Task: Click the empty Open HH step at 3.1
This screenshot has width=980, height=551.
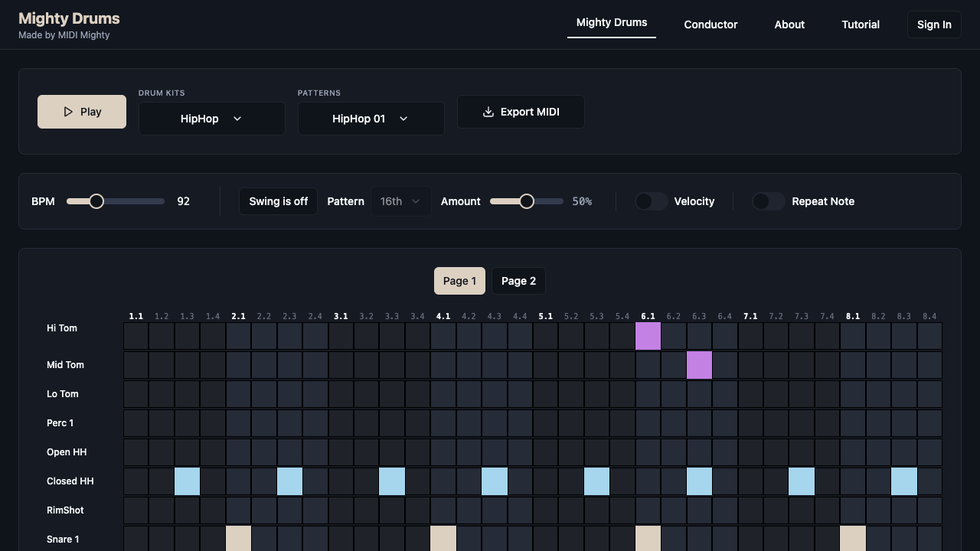Action: click(341, 452)
